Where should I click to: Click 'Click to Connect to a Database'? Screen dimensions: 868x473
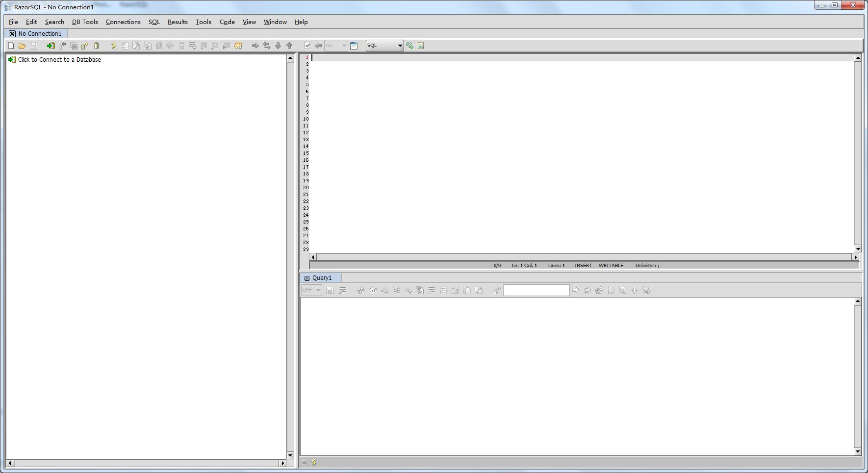pyautogui.click(x=59, y=60)
